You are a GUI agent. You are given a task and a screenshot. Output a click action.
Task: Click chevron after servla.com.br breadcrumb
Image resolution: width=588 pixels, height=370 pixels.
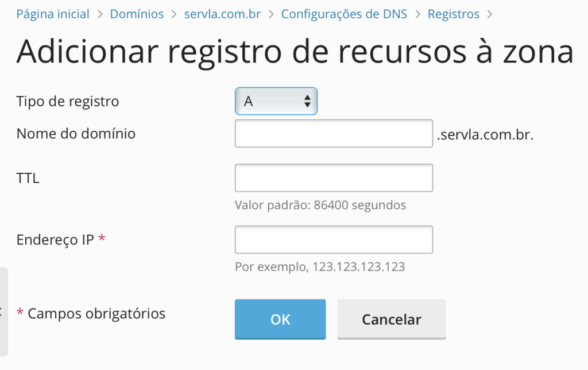[x=271, y=14]
